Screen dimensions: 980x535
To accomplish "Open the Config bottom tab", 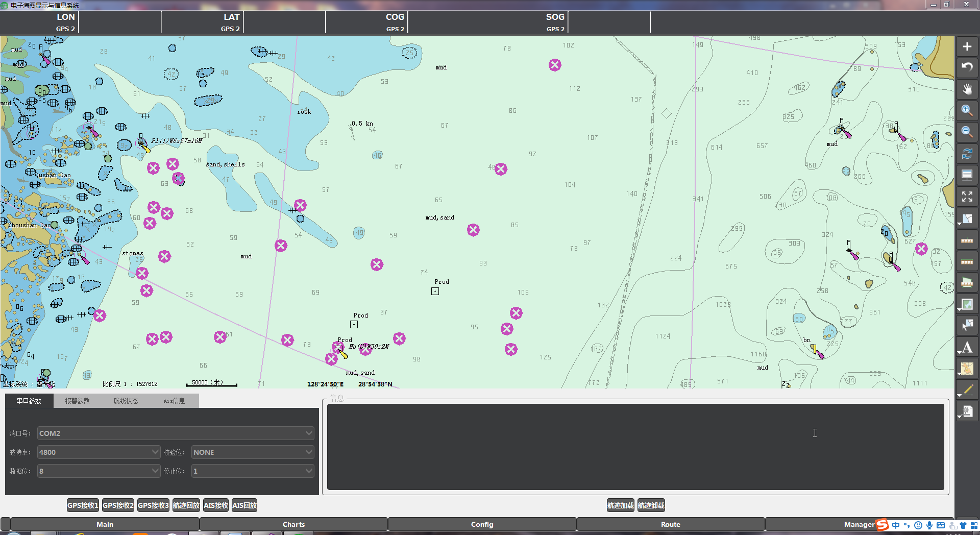I will tap(482, 524).
